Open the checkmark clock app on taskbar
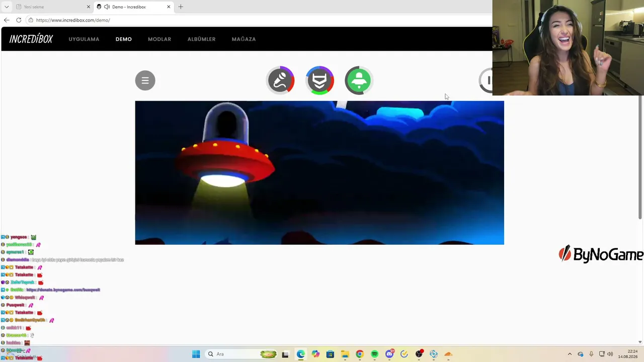Image resolution: width=644 pixels, height=362 pixels. pos(404,354)
